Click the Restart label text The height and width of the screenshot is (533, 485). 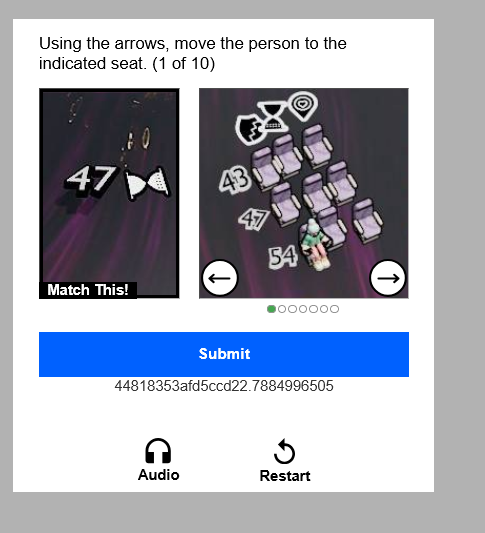(285, 476)
